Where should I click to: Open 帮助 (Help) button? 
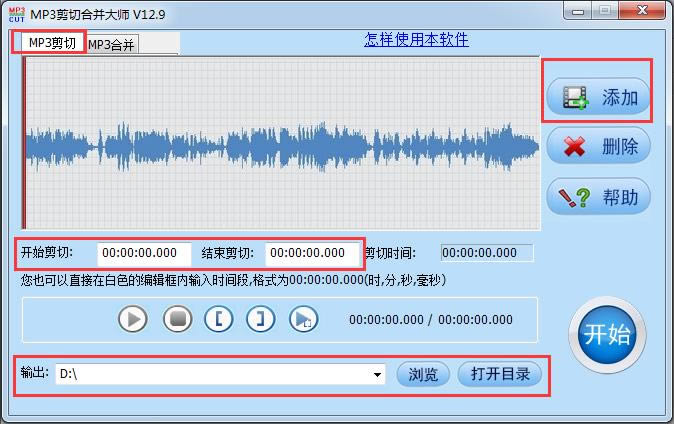[x=598, y=197]
